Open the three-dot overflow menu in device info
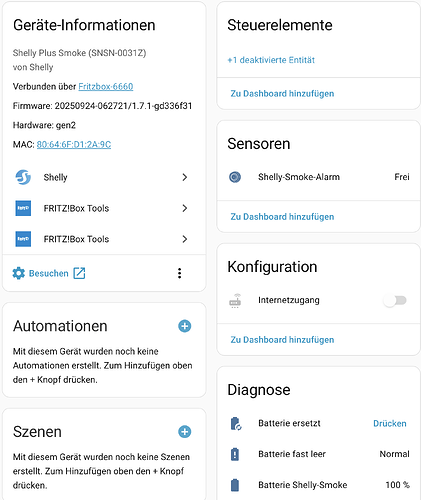This screenshot has width=421, height=500. tap(180, 273)
